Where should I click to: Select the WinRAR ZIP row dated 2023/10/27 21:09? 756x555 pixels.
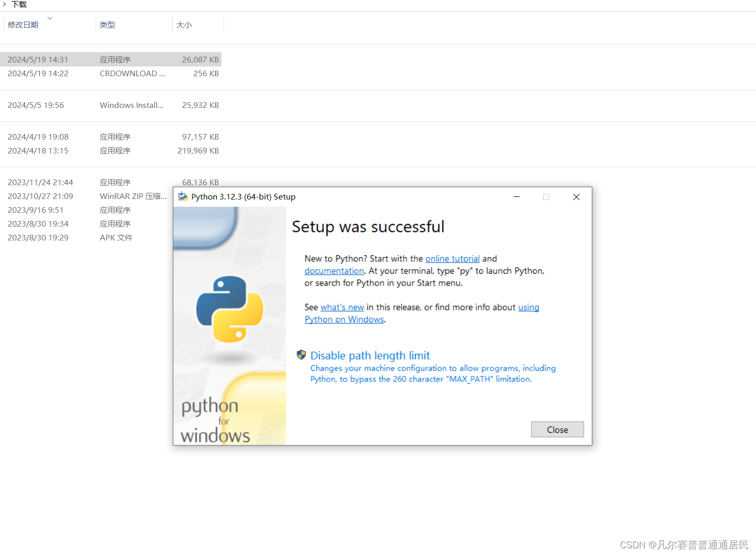86,196
